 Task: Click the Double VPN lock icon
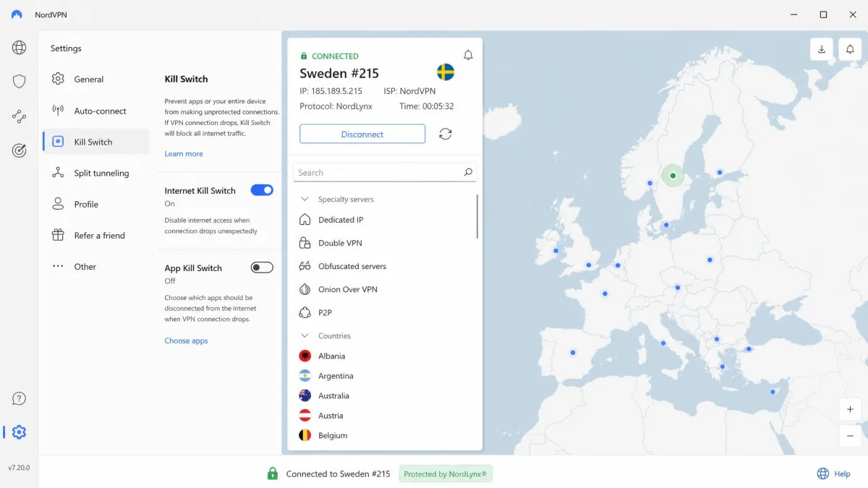pyautogui.click(x=305, y=243)
